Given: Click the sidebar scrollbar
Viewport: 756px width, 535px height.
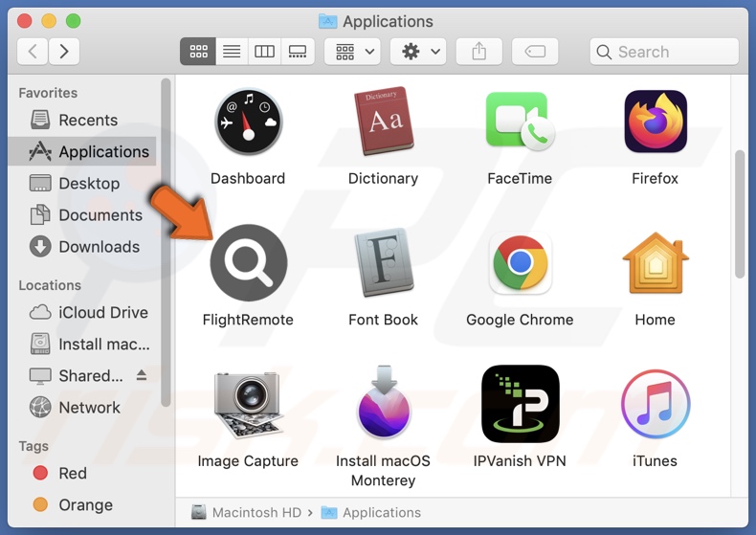Looking at the screenshot, I should pyautogui.click(x=166, y=242).
